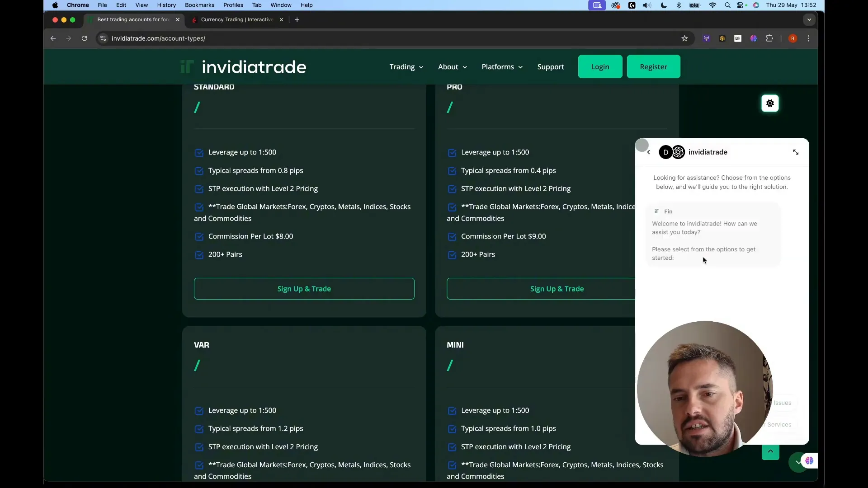Go back in the chat widget
The image size is (868, 488).
click(649, 152)
